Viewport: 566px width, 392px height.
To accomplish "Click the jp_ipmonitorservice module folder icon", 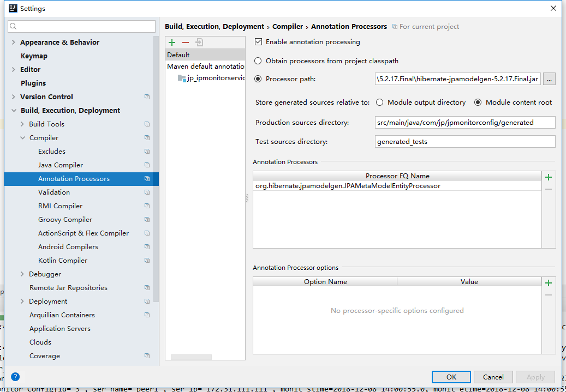I will (182, 78).
